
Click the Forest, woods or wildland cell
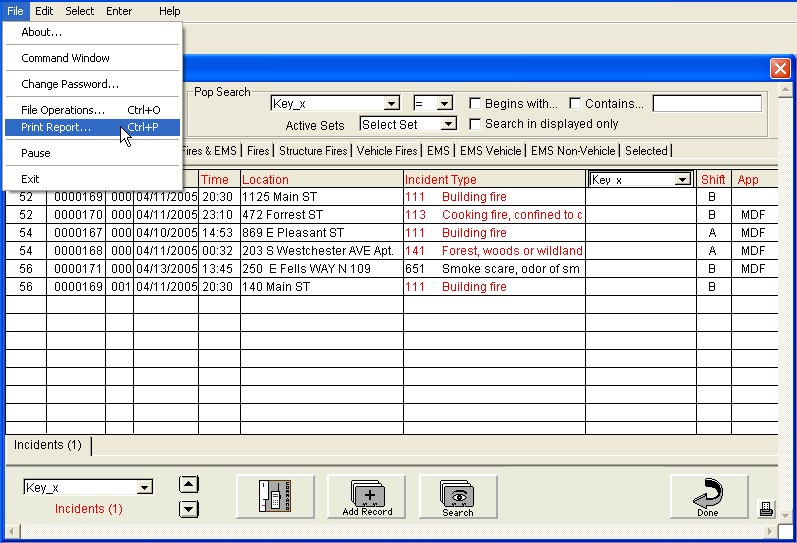pyautogui.click(x=494, y=251)
